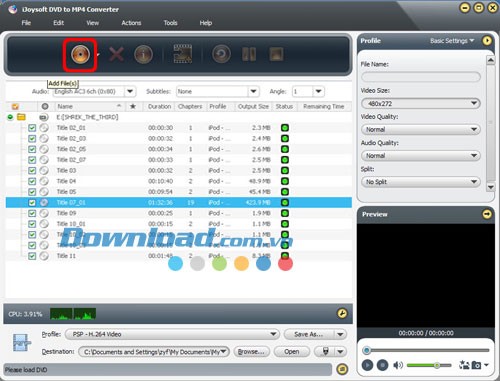Click the circular convert icon
Screen dimensions: 500x381
click(x=221, y=54)
